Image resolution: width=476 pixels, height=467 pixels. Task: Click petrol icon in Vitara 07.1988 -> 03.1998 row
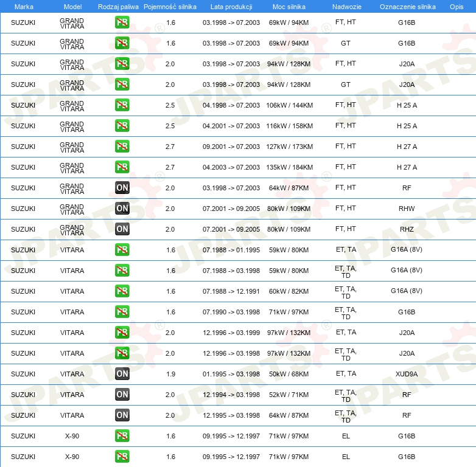coord(122,270)
